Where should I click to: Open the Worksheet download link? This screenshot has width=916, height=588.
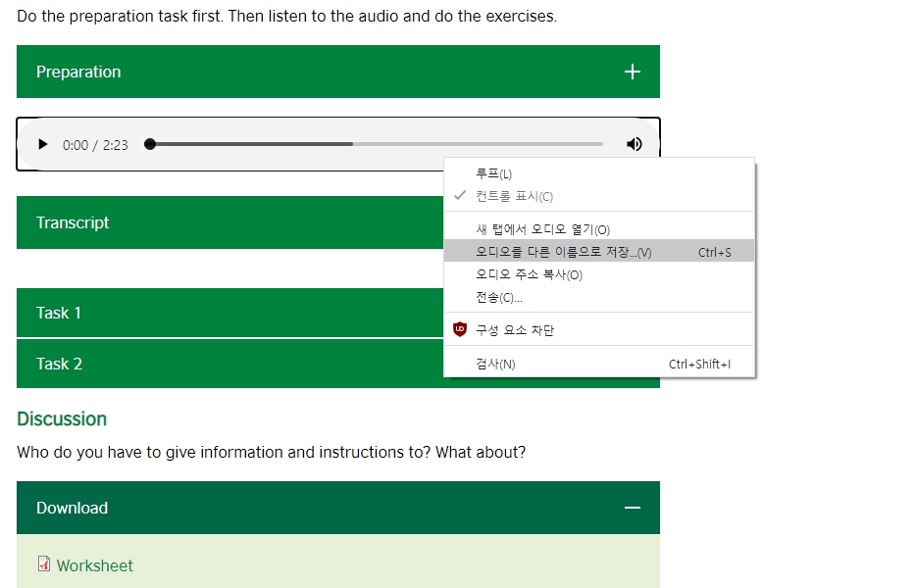click(x=94, y=565)
